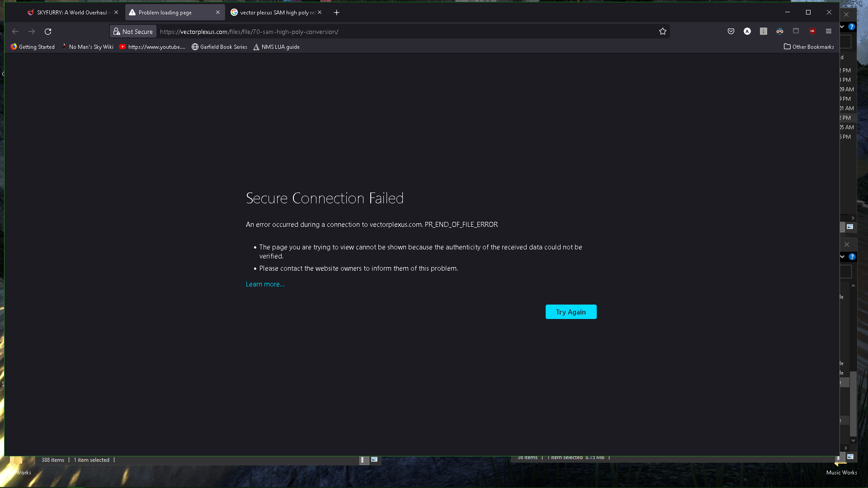
Task: Open the Garfield Book Series bookmark
Action: [x=219, y=47]
